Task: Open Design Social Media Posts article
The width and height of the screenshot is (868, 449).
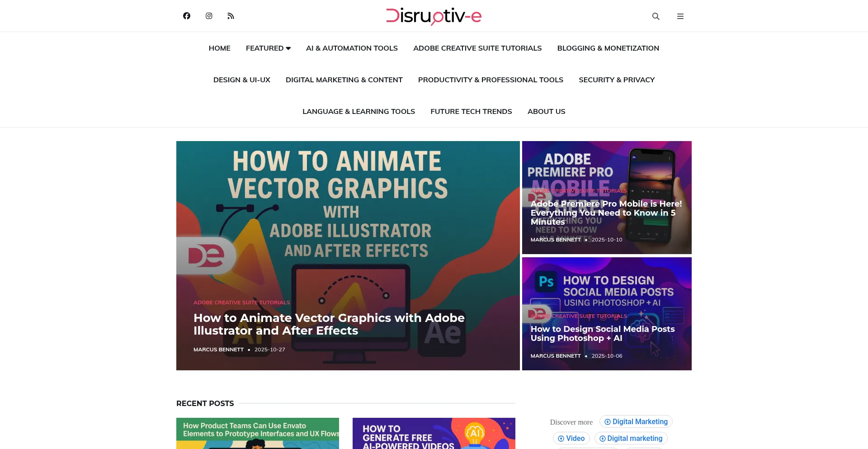Action: tap(602, 333)
